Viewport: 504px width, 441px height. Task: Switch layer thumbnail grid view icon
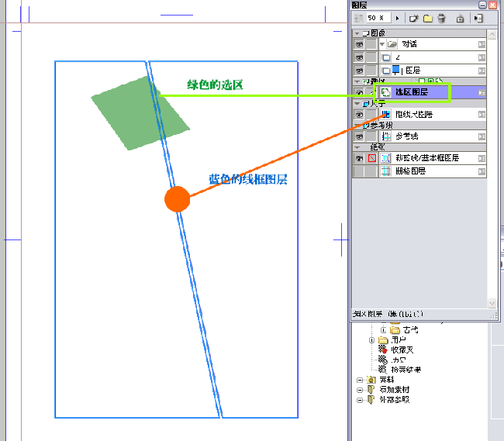(x=358, y=19)
